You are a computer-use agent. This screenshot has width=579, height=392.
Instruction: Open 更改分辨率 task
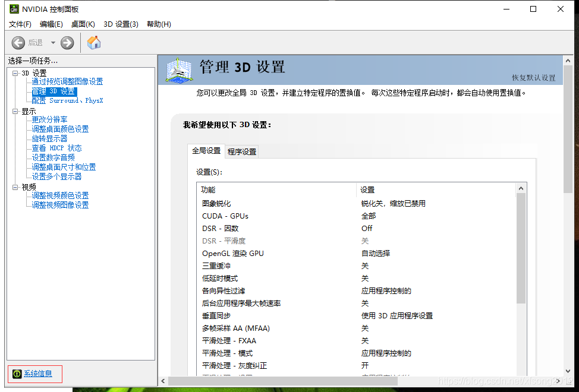click(x=49, y=119)
